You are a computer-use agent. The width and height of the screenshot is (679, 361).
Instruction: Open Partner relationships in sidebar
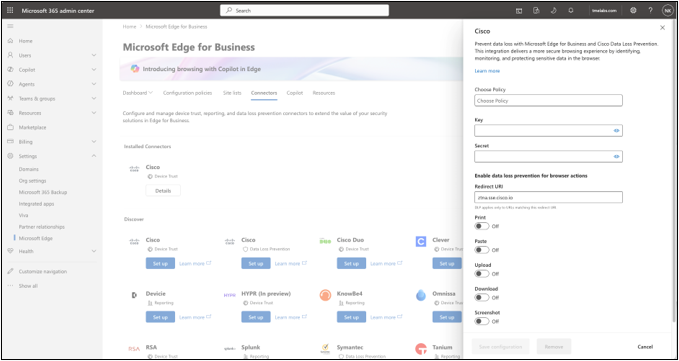point(42,227)
